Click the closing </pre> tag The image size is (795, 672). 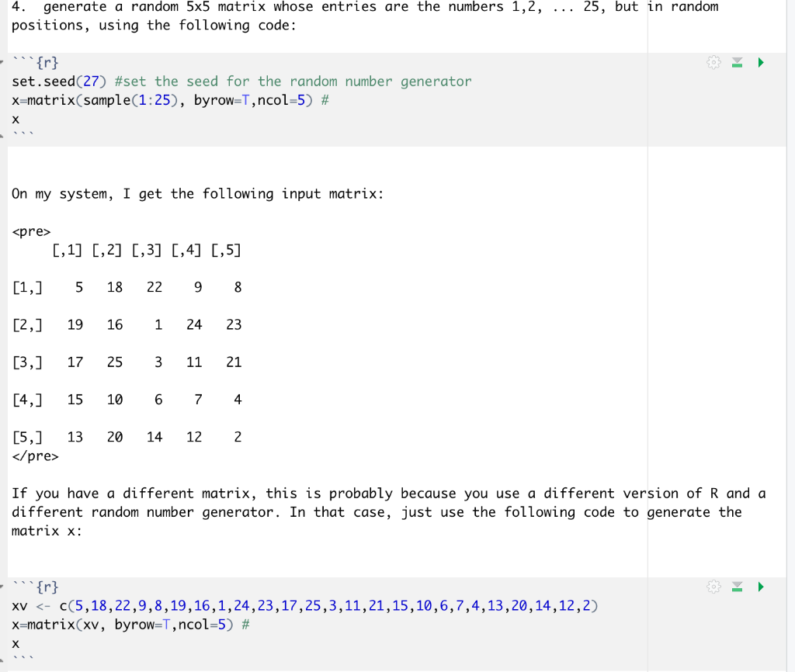point(35,456)
